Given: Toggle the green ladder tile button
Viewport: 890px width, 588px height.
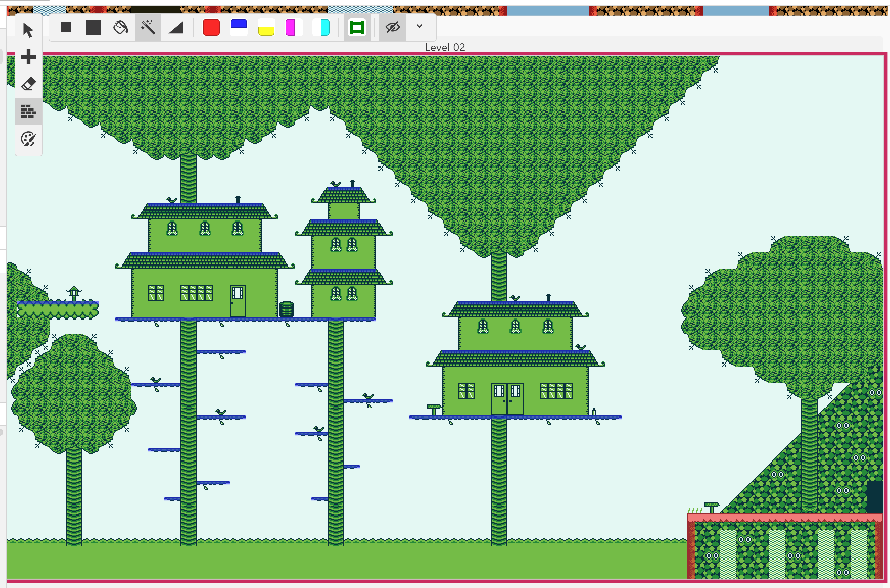Looking at the screenshot, I should click(x=357, y=27).
